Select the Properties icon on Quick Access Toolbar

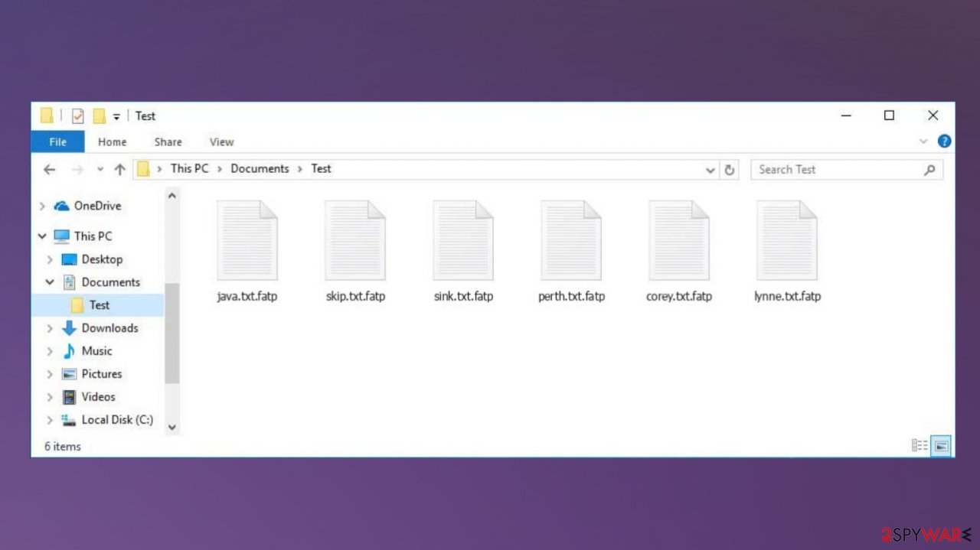(x=77, y=116)
